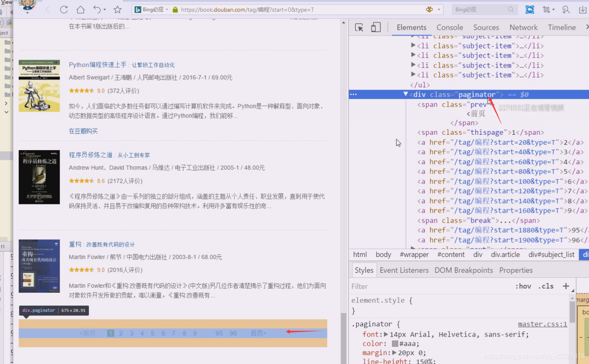Open the Event Listeners pane tab
589x364 pixels.
point(404,270)
